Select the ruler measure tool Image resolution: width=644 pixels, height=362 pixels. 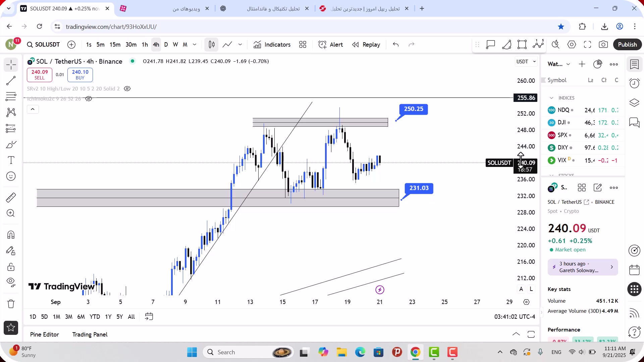tap(11, 197)
